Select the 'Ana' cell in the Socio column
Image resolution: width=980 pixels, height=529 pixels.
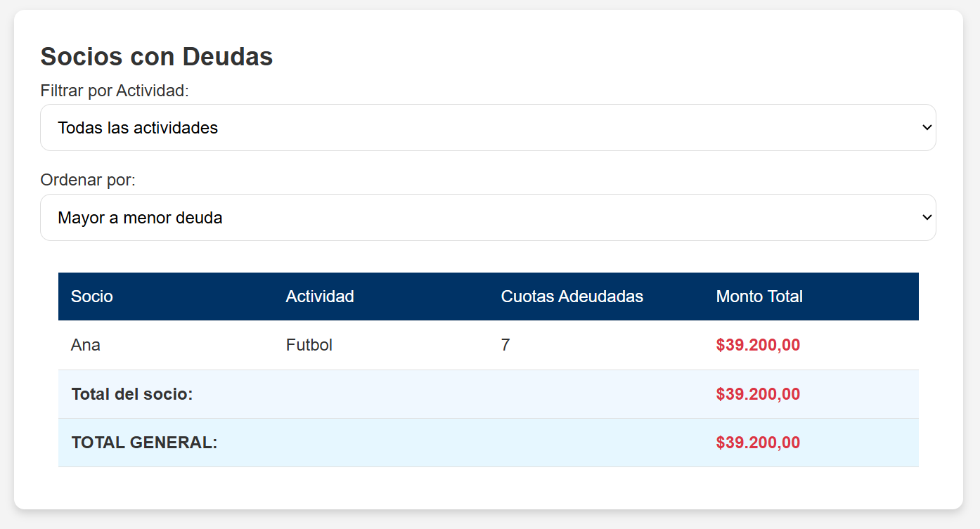point(86,345)
